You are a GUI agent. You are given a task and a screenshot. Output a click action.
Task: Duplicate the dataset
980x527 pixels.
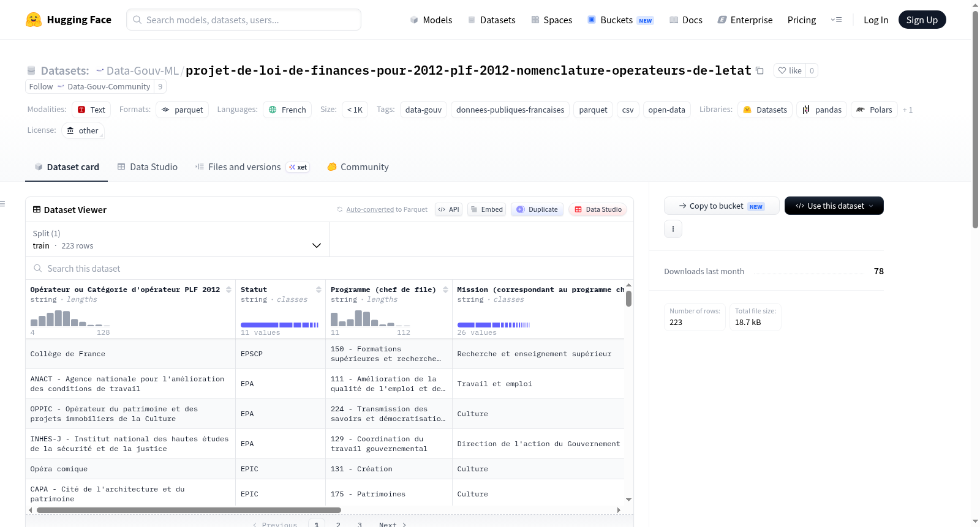point(537,209)
